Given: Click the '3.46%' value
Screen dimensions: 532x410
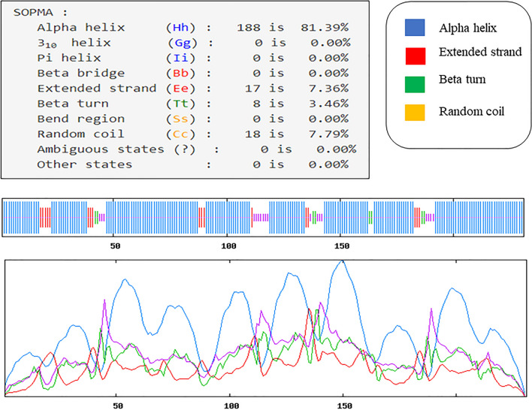Looking at the screenshot, I should (328, 104).
